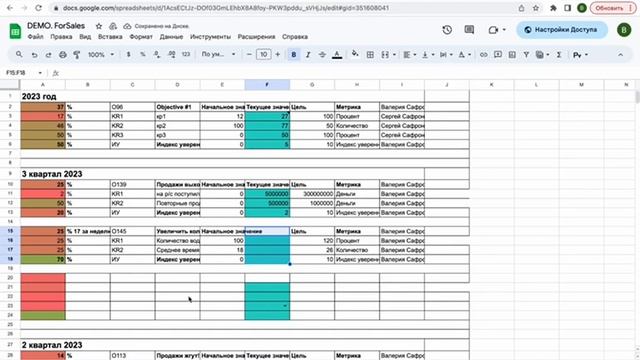Screen dimensions: 640x360
Task: Format selection as currency
Action: click(x=129, y=54)
